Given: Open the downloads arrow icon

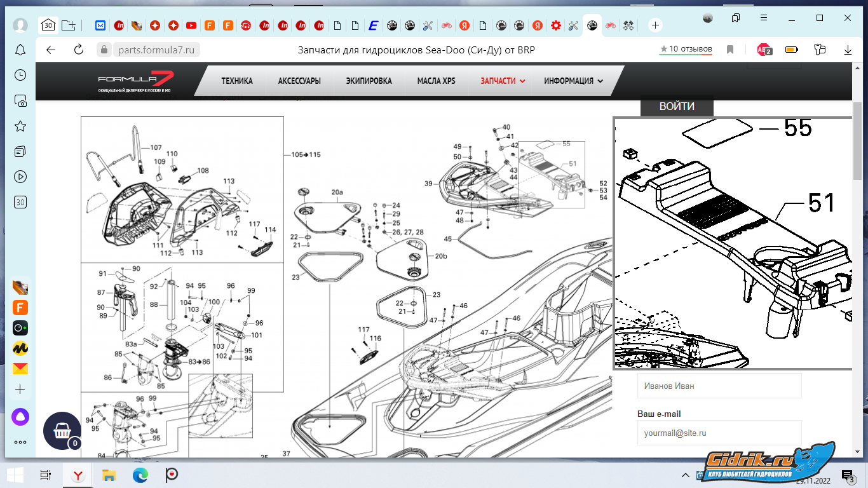Looking at the screenshot, I should tap(847, 50).
